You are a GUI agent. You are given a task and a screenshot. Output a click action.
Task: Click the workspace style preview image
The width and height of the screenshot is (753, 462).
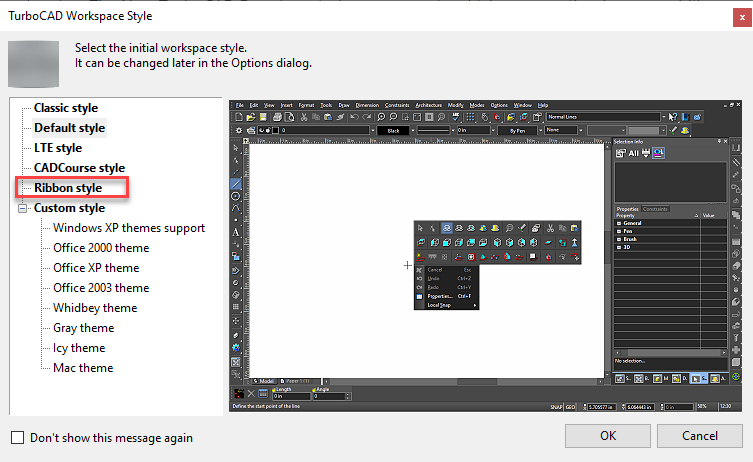pos(486,256)
